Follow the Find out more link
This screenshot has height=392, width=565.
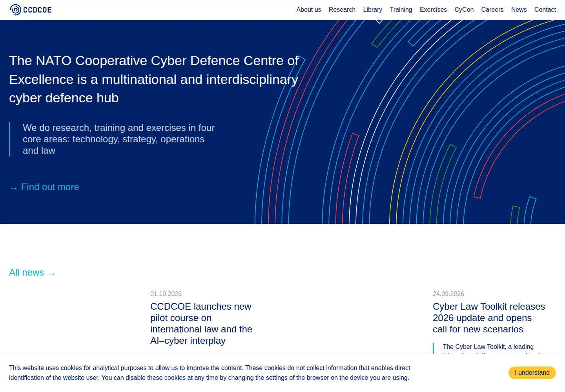(x=44, y=187)
